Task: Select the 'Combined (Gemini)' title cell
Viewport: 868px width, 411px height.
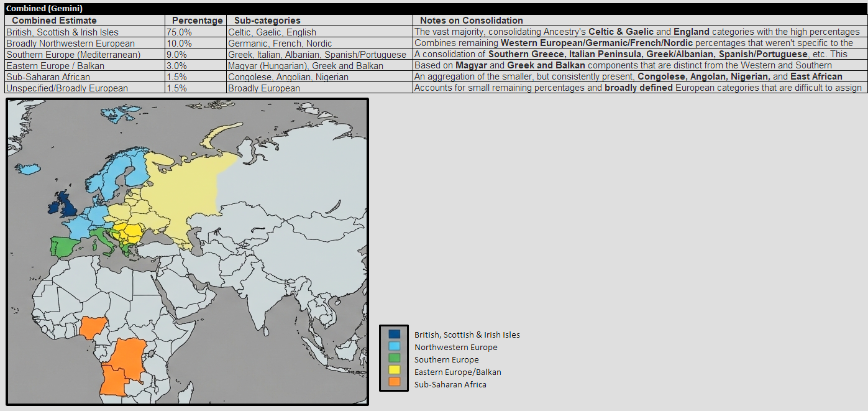Action: [44, 9]
